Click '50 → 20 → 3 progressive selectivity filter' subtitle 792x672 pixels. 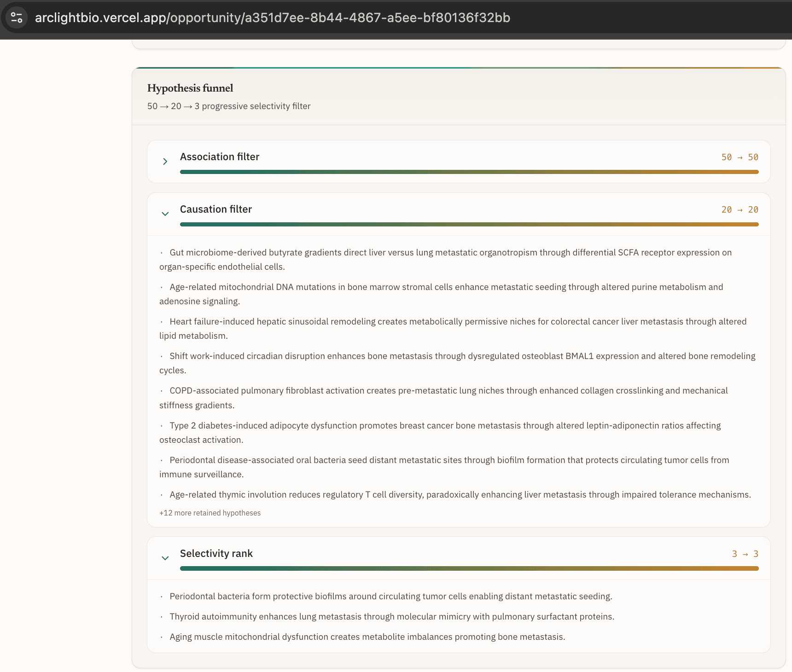coord(229,106)
